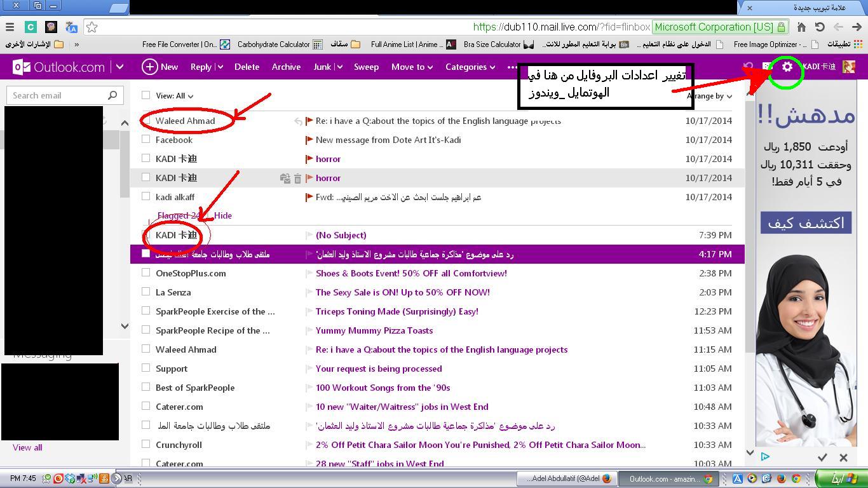Screen dimensions: 868x488
Task: Open 'Your request is being processed' email
Action: [379, 369]
